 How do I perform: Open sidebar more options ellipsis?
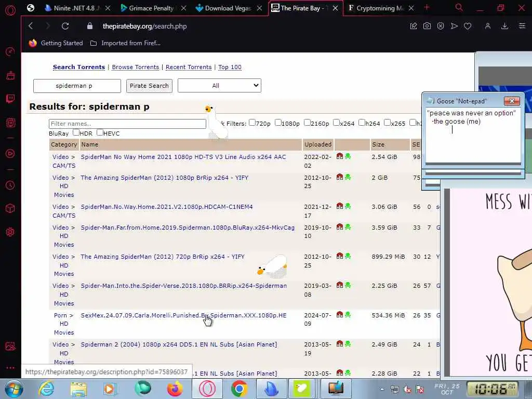coord(10,368)
